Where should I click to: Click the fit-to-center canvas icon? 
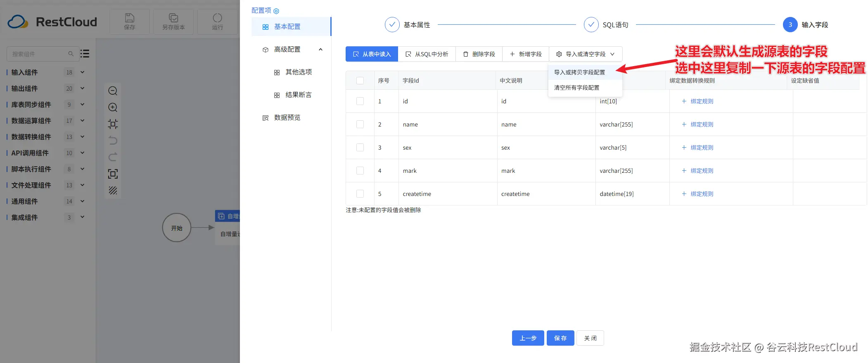pyautogui.click(x=113, y=124)
